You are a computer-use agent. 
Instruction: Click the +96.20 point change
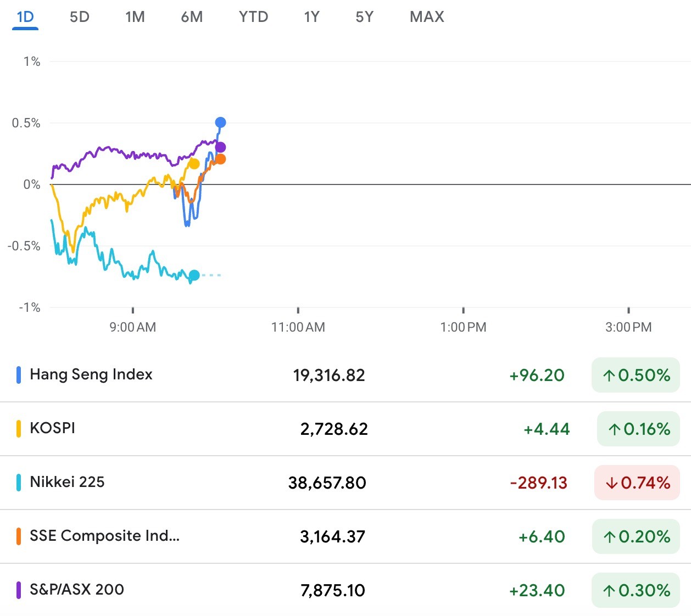pyautogui.click(x=537, y=376)
